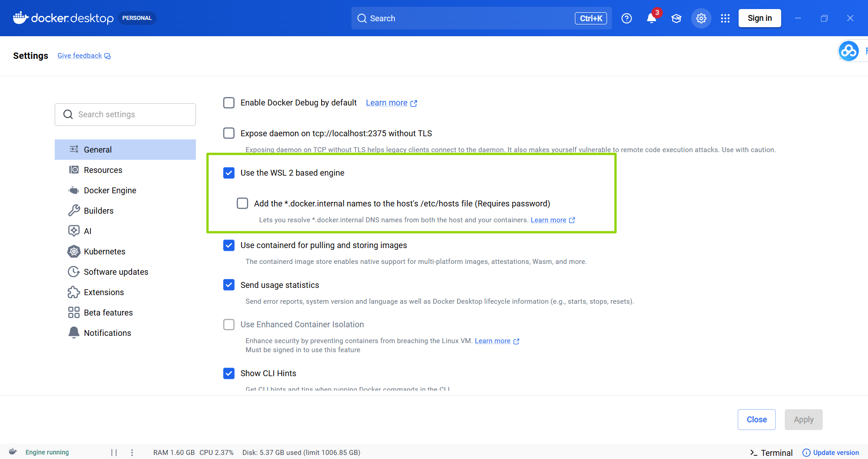Open the Give feedback link
Viewport: 868px width, 459px height.
click(80, 56)
